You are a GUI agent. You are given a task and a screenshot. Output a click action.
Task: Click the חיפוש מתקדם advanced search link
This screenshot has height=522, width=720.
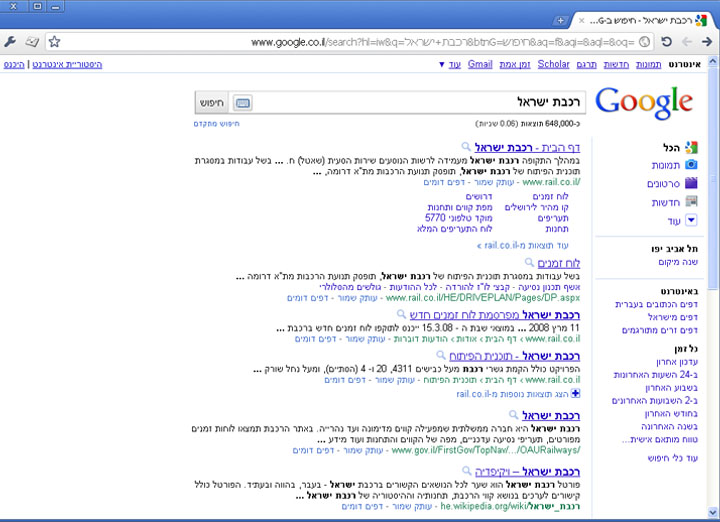coord(217,124)
